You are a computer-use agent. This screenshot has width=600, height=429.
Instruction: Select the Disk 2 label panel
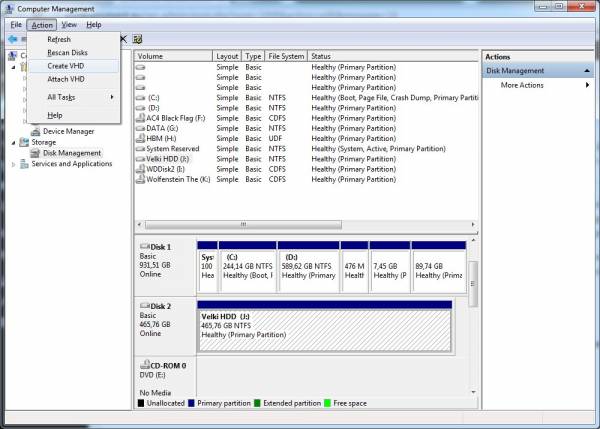165,326
